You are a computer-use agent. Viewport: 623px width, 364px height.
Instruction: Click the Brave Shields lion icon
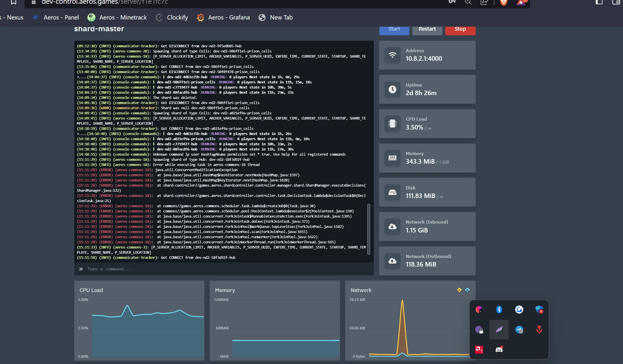coord(504,2)
